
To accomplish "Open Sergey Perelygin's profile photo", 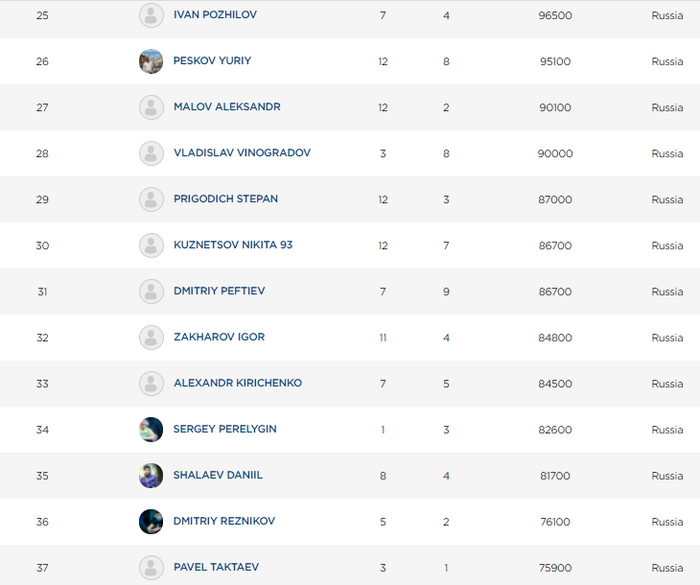I will point(151,429).
